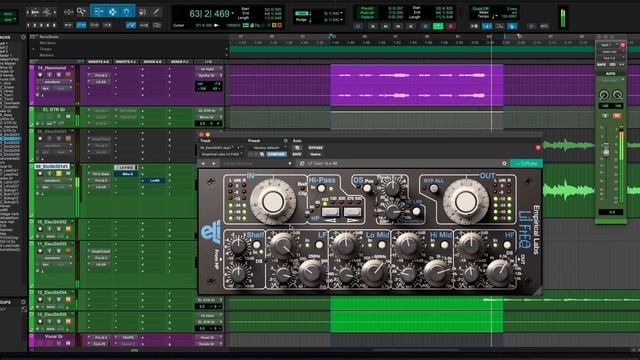Open the Grid value dropdown
This screenshot has height=360, width=640.
click(341, 13)
